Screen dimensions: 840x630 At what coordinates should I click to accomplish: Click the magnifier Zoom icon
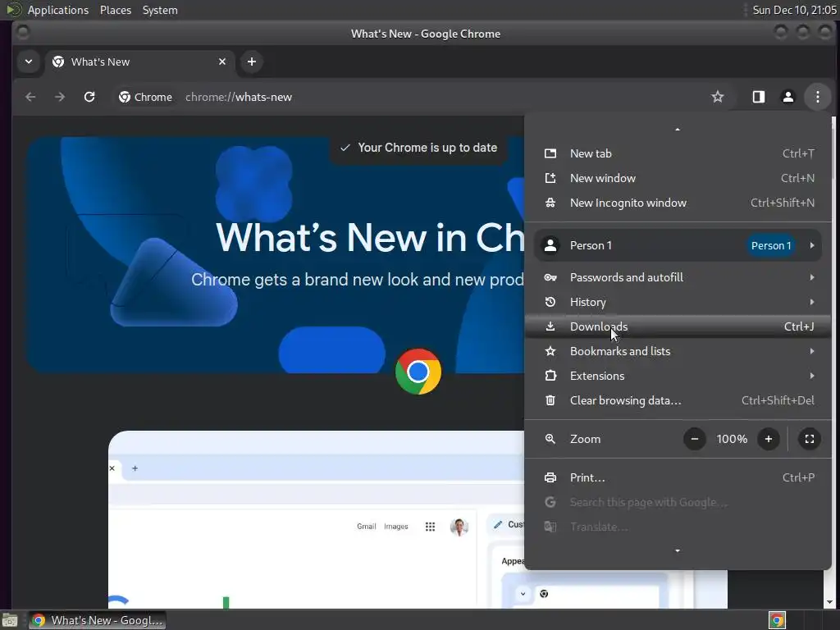[x=550, y=440]
